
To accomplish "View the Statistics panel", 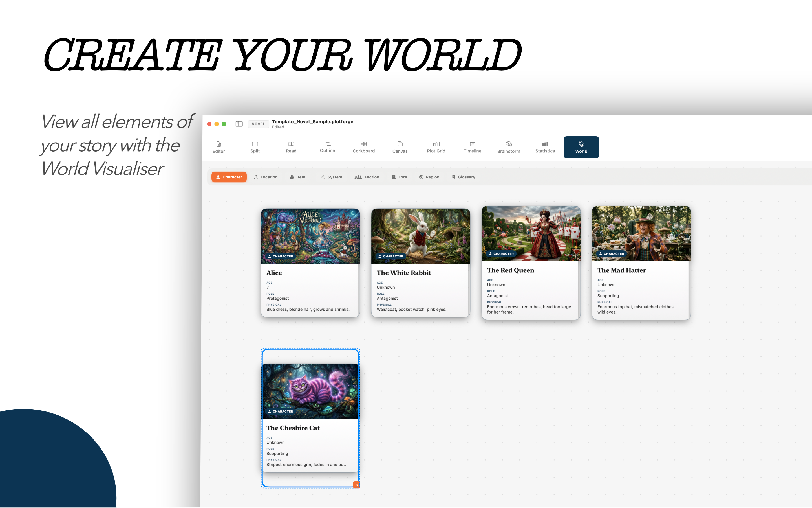I will (x=545, y=147).
